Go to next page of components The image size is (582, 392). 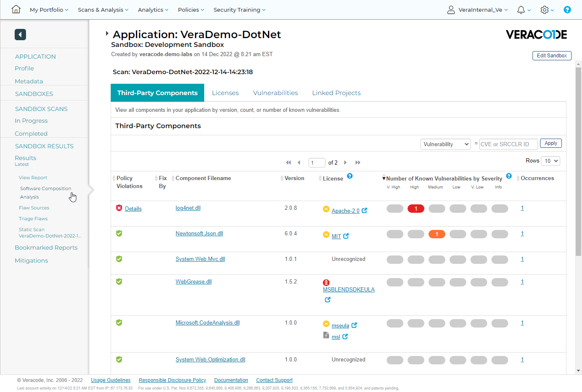[346, 162]
